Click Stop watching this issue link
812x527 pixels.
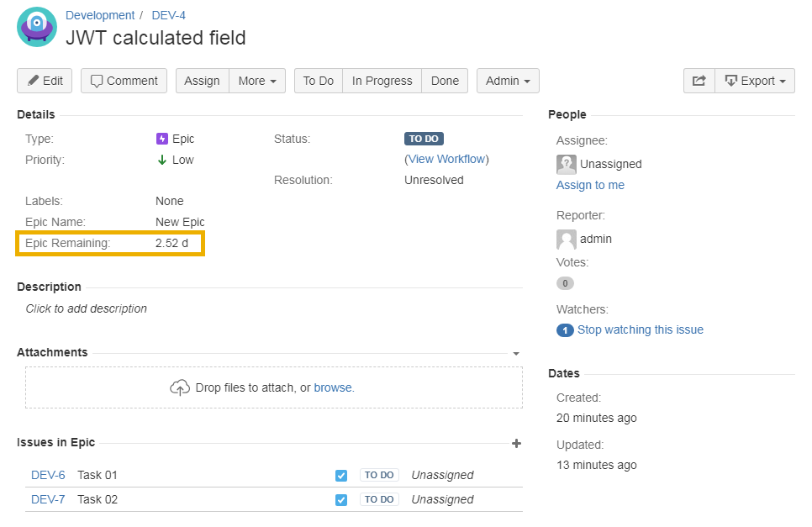[x=640, y=329]
